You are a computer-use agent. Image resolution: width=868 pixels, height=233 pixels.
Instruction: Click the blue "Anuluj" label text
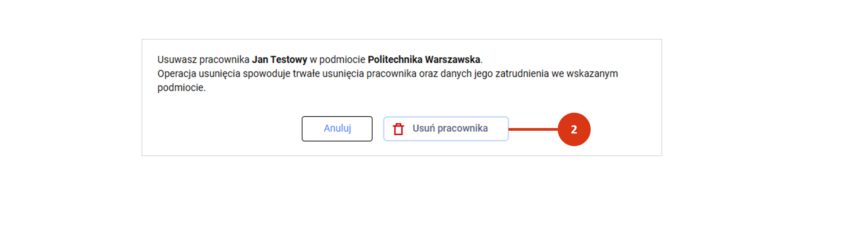[x=337, y=128]
